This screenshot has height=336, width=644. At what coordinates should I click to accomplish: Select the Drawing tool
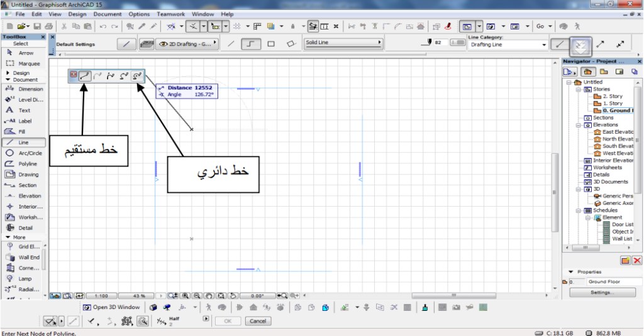23,175
